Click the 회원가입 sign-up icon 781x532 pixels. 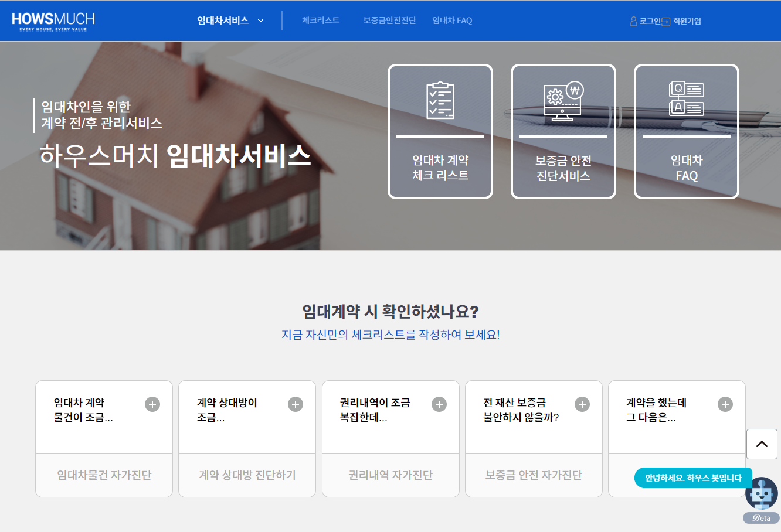click(x=666, y=22)
